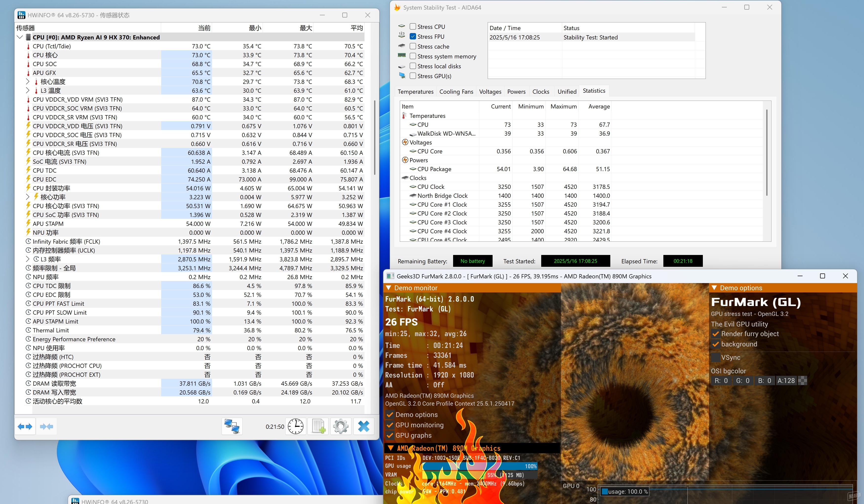Screen dimensions: 864x504
Task: Click the Voltages icon in AIDA64 statistics
Action: (405, 142)
